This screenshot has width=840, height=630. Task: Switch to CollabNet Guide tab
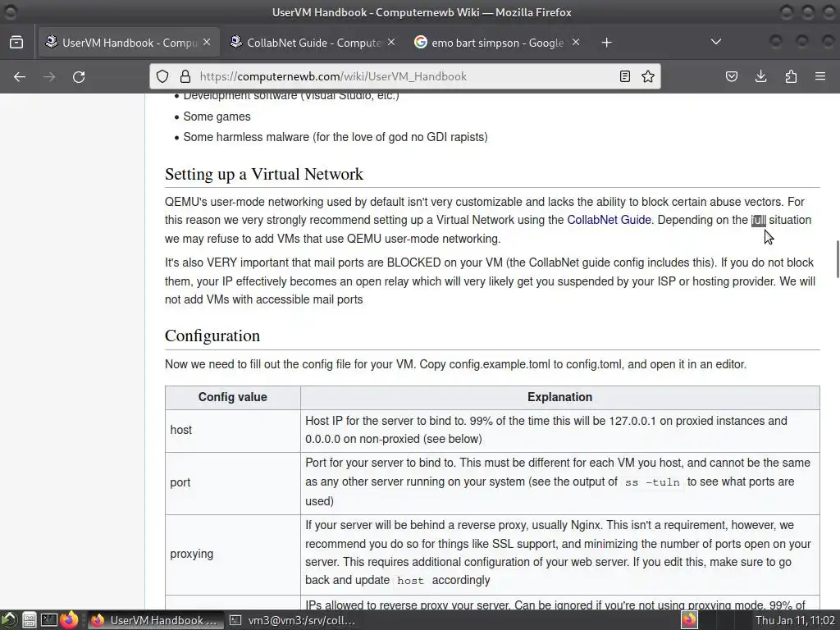point(313,43)
